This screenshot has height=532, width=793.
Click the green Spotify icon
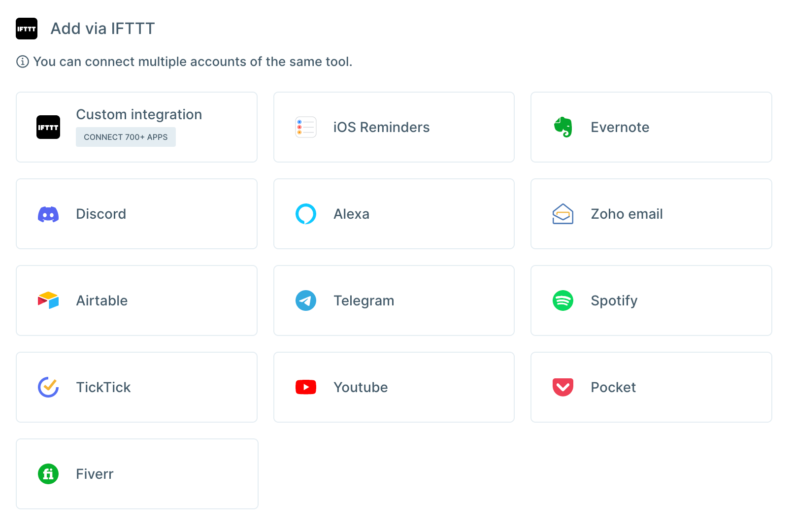click(x=563, y=300)
